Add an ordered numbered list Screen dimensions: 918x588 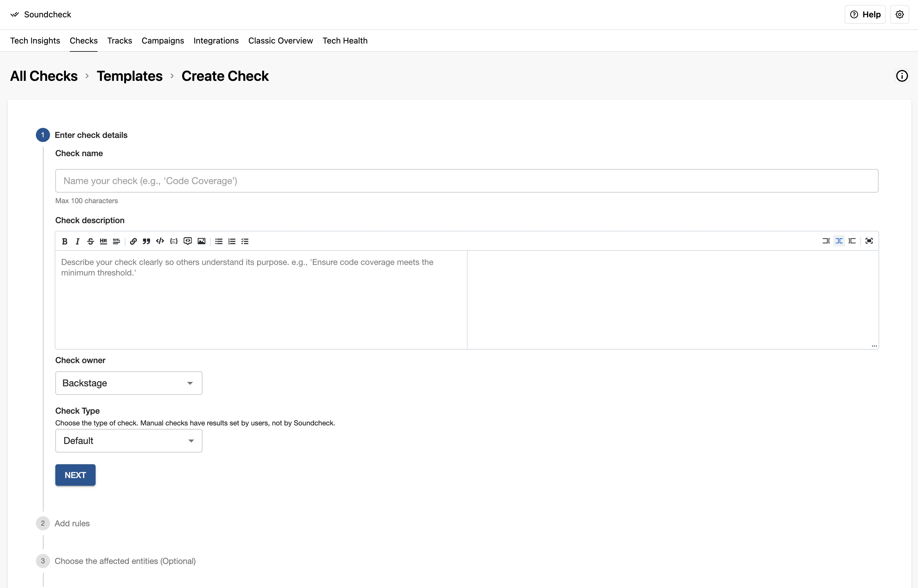click(x=232, y=241)
